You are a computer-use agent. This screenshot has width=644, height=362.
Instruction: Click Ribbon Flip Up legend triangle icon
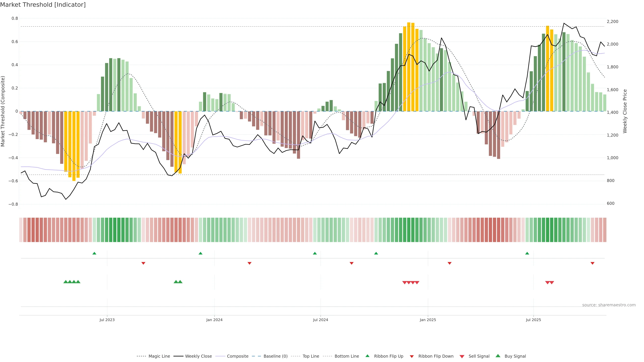point(367,356)
